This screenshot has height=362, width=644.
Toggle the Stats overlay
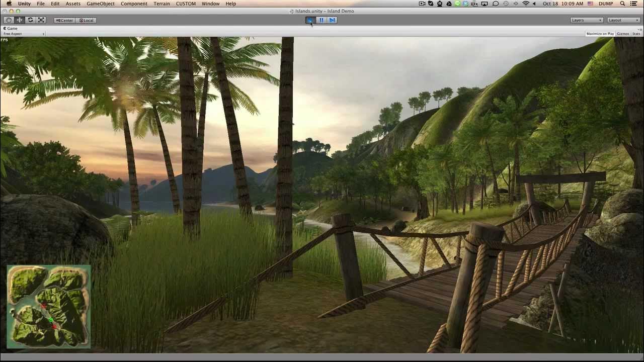point(636,34)
